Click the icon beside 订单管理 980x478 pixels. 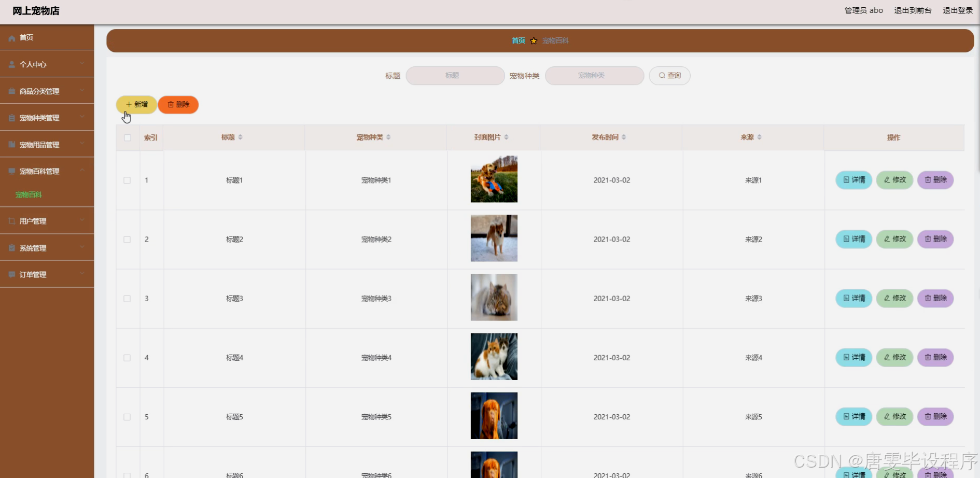[12, 274]
